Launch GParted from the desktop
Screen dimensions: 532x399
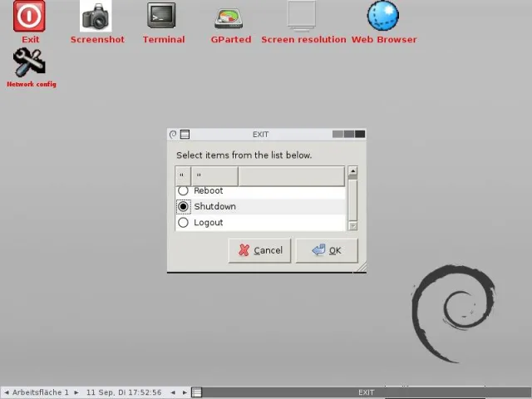coord(229,18)
